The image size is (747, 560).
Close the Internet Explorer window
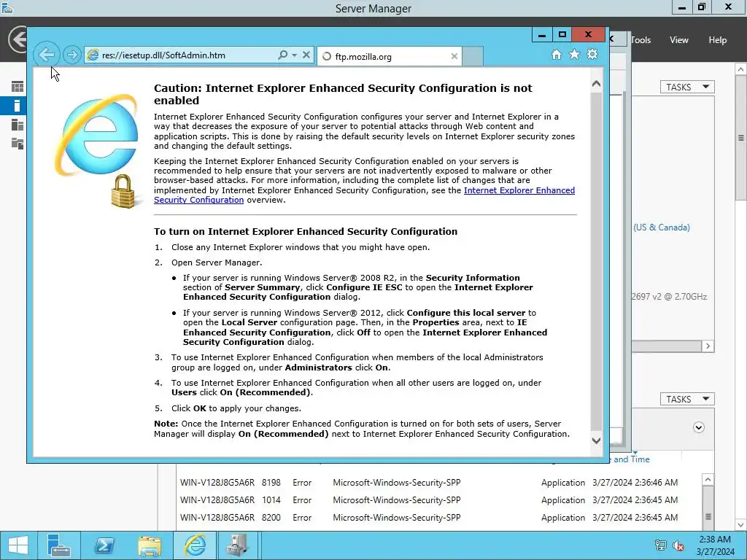click(x=589, y=35)
